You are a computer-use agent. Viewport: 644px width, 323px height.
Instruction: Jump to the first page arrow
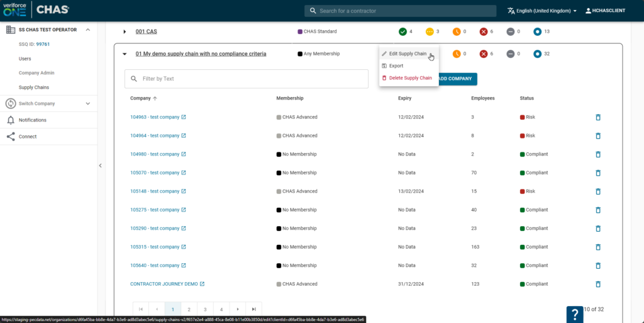click(141, 309)
